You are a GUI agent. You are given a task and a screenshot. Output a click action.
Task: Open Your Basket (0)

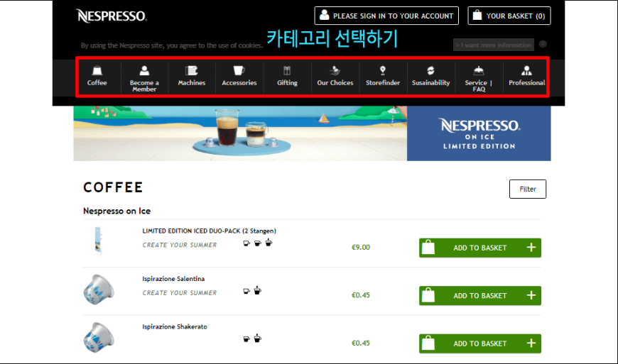[509, 16]
